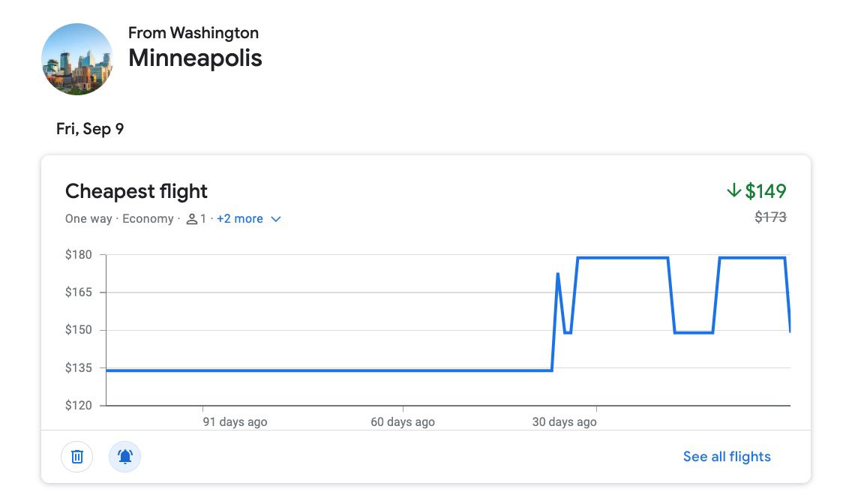The height and width of the screenshot is (504, 855).
Task: Click the crossed-out $173 original price
Action: [x=770, y=217]
